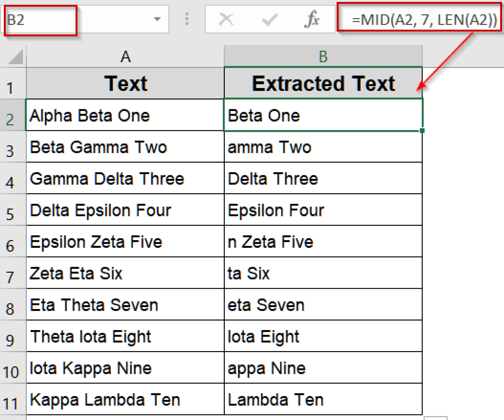
Task: Select the Extracted Text header cell
Action: [323, 84]
